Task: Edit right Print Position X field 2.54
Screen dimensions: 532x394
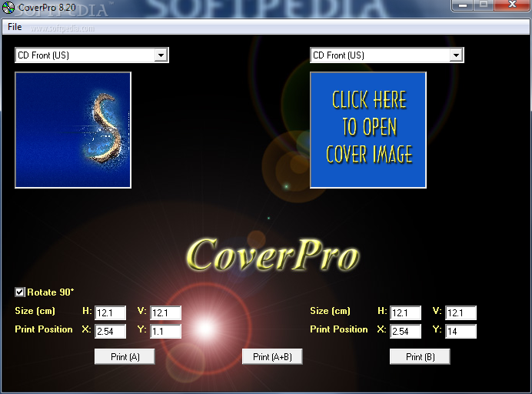Action: coord(405,331)
